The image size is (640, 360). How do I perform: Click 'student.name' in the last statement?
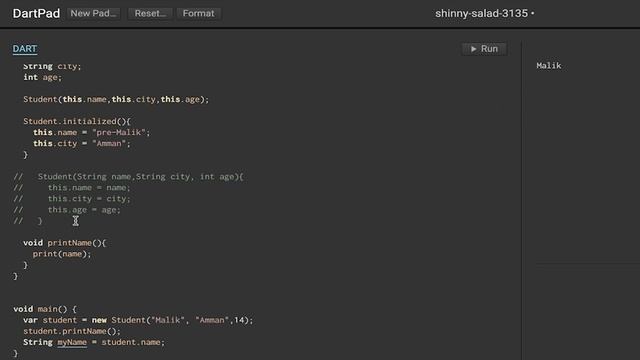[x=131, y=342]
